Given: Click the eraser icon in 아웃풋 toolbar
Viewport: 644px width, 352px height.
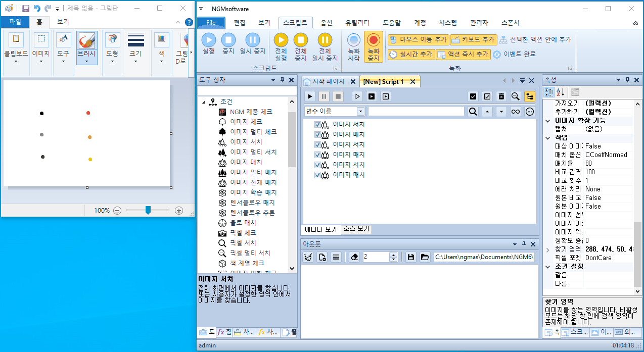Looking at the screenshot, I should (354, 257).
